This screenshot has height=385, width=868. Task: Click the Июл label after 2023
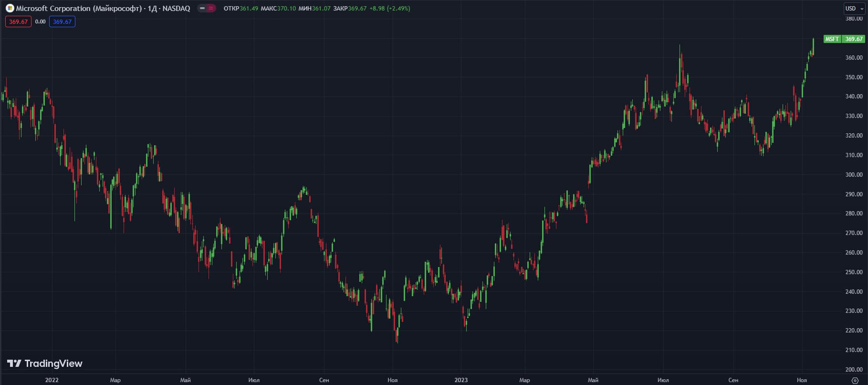[663, 380]
